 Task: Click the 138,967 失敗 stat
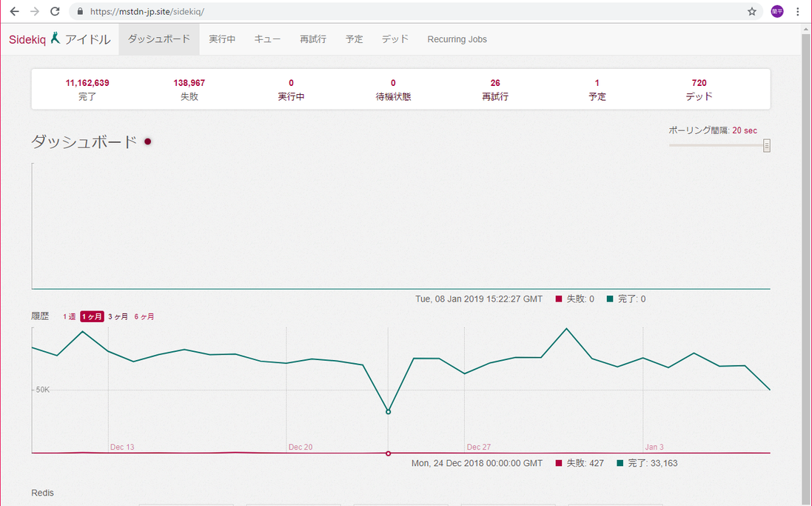pyautogui.click(x=189, y=89)
